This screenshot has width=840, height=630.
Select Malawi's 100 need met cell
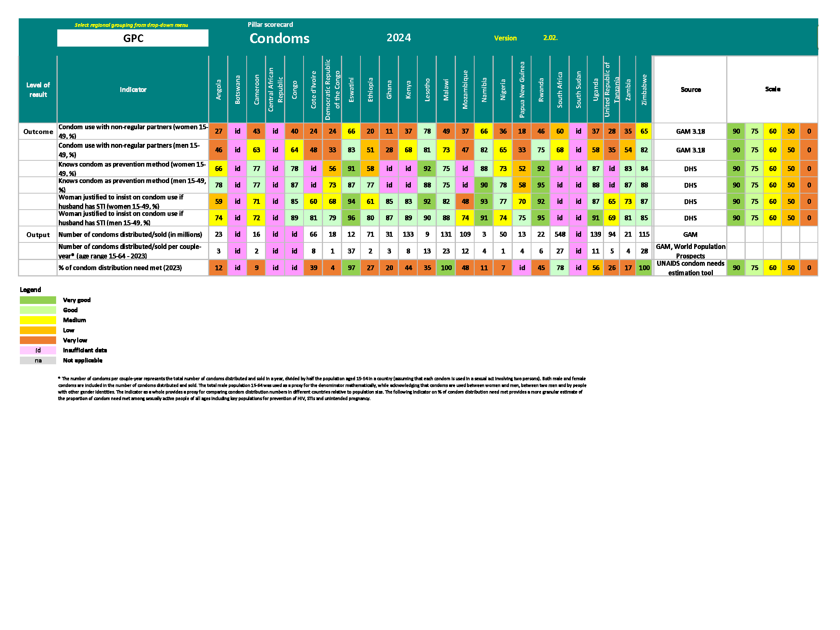446,268
